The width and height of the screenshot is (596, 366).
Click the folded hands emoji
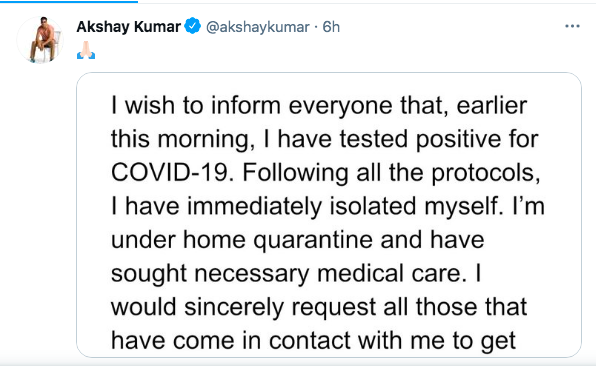tap(86, 50)
